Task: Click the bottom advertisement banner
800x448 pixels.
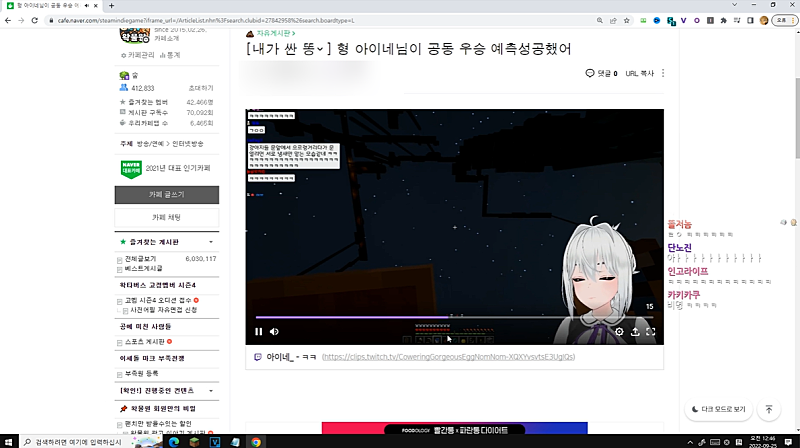Action: [x=455, y=428]
